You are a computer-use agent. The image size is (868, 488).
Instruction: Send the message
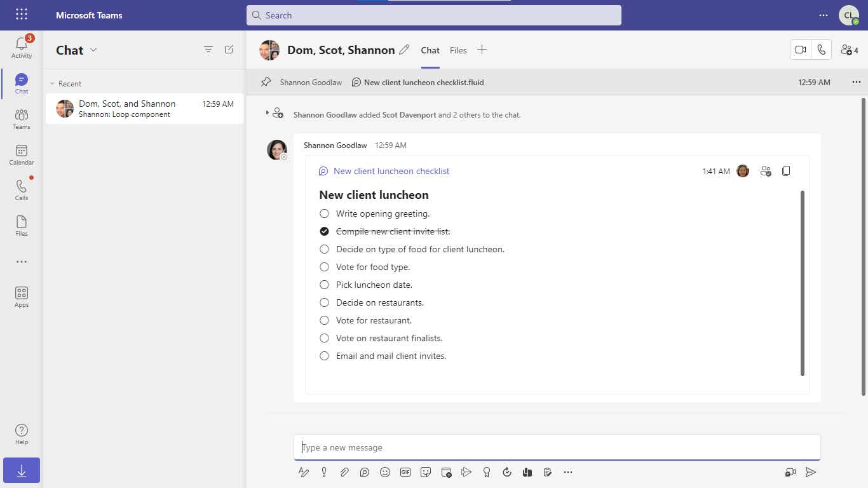coord(810,472)
